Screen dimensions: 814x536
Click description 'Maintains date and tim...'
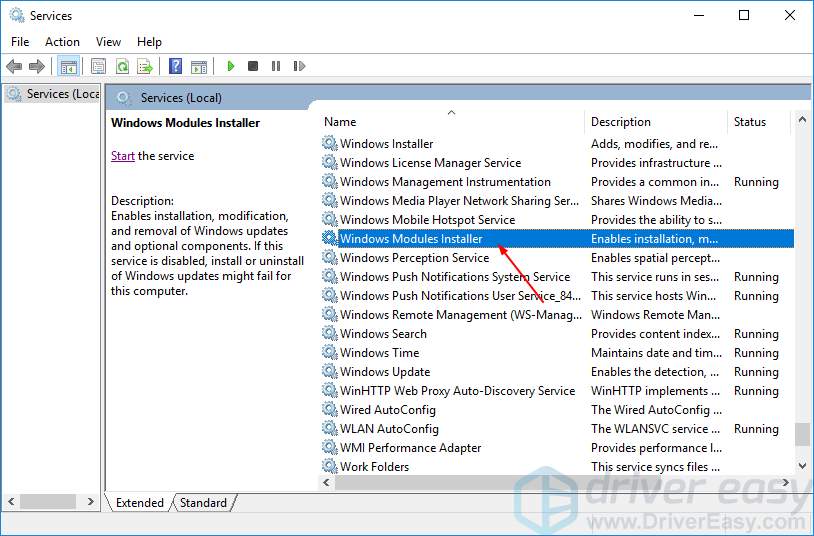(656, 353)
